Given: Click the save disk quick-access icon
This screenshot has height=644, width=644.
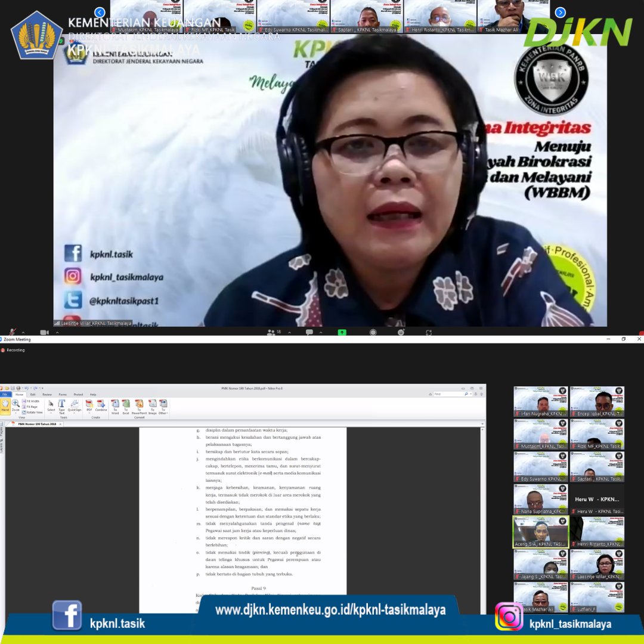Looking at the screenshot, I should click(x=13, y=388).
